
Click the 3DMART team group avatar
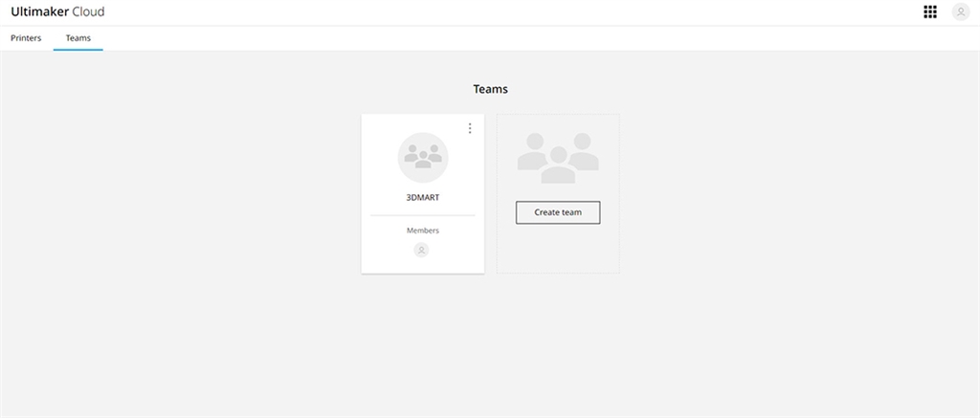(422, 157)
